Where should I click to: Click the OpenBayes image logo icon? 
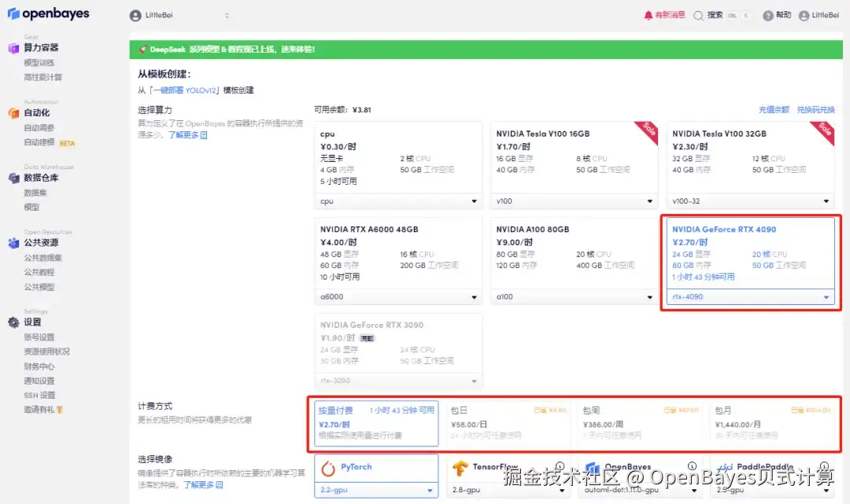pyautogui.click(x=593, y=469)
